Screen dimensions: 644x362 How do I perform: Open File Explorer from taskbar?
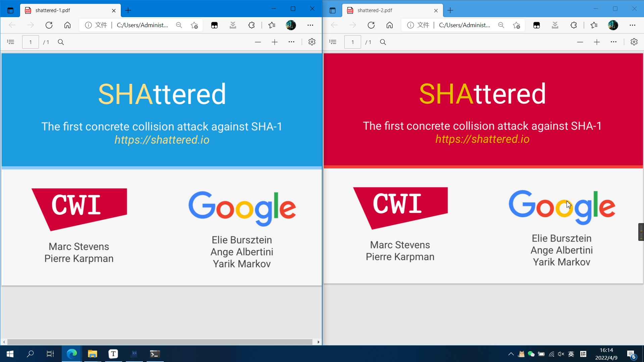pyautogui.click(x=92, y=354)
